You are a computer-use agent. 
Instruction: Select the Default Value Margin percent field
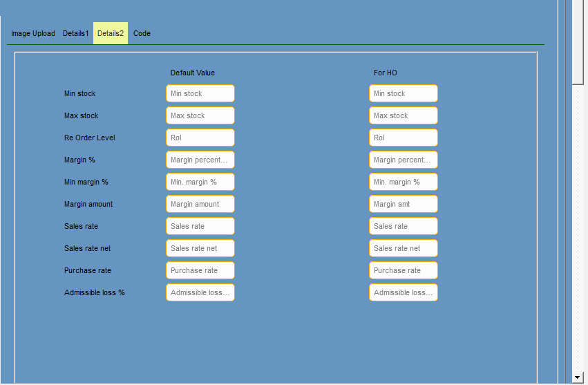[x=200, y=160]
